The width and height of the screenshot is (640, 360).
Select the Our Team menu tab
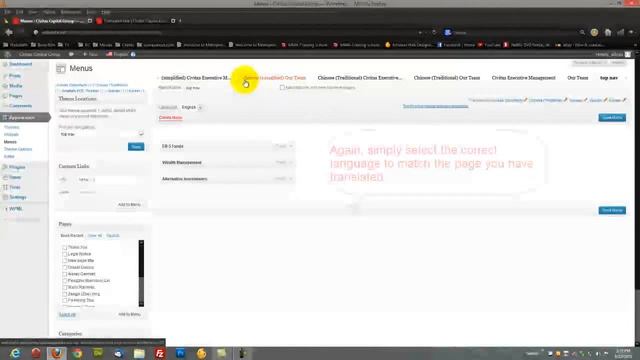[578, 78]
